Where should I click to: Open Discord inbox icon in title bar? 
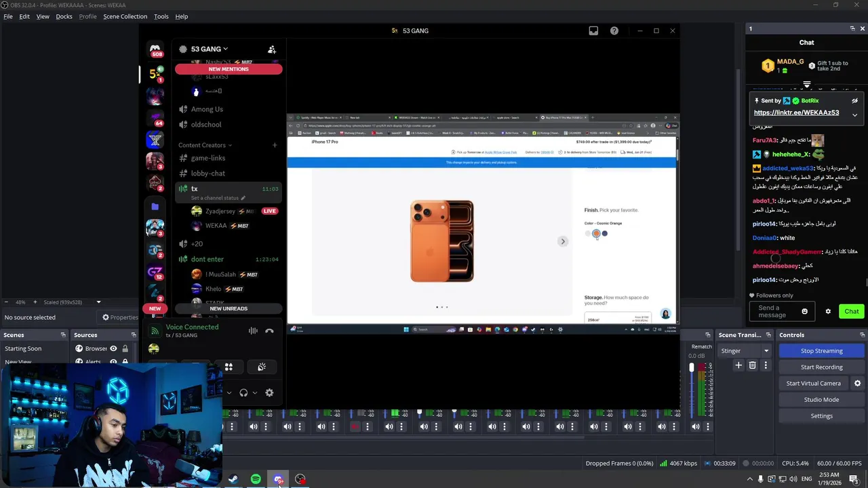[593, 30]
